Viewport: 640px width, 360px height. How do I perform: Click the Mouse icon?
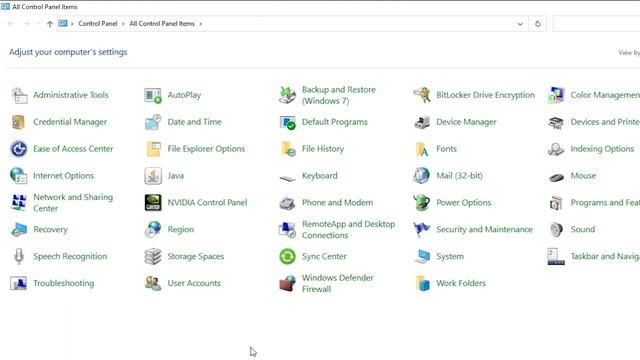coord(556,177)
